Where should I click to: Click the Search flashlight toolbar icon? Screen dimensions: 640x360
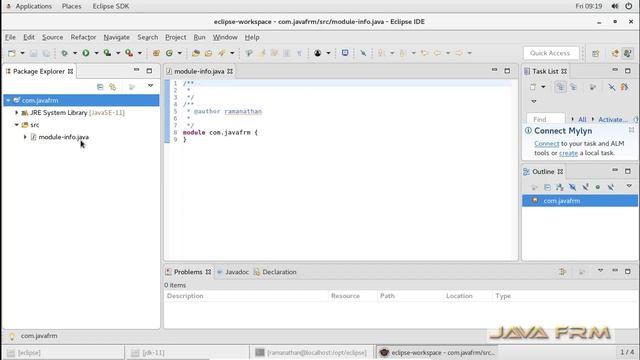pos(222,53)
